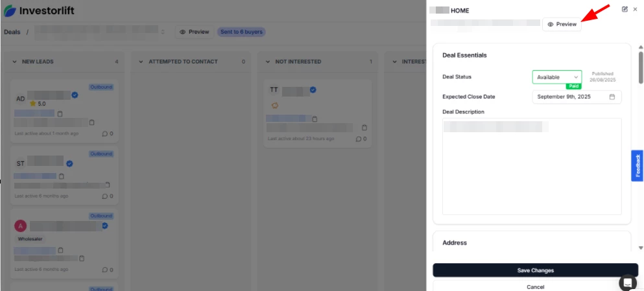Image resolution: width=644 pixels, height=291 pixels.
Task: Click the upper copy icon in the Wholesaler card
Action: tap(60, 250)
